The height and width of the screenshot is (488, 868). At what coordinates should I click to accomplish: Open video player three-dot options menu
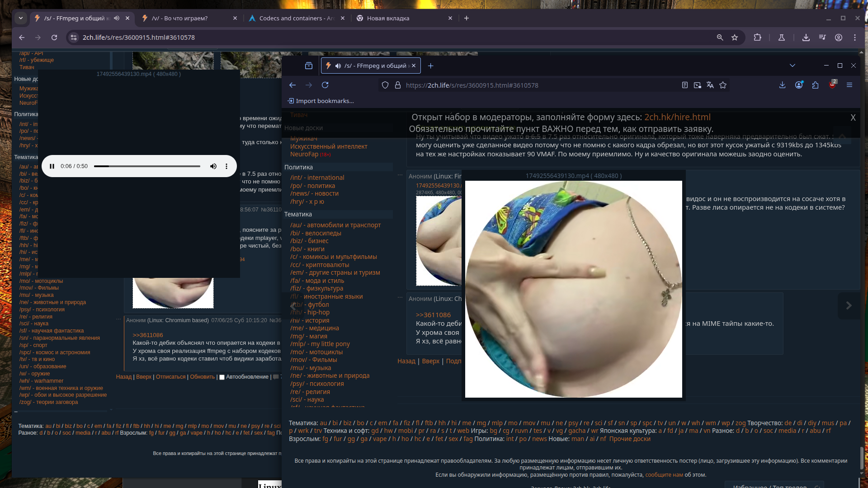click(x=226, y=166)
